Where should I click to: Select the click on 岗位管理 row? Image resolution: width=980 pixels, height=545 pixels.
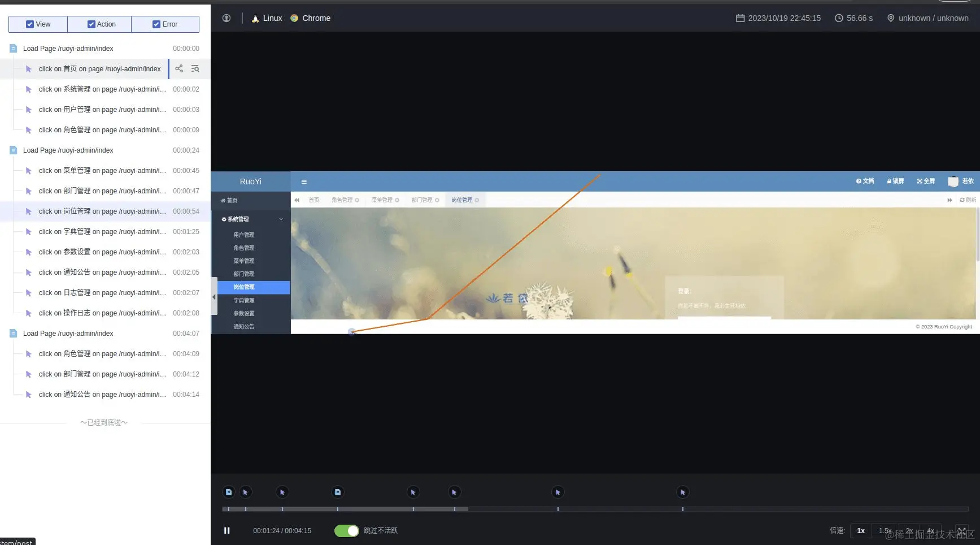coord(105,211)
